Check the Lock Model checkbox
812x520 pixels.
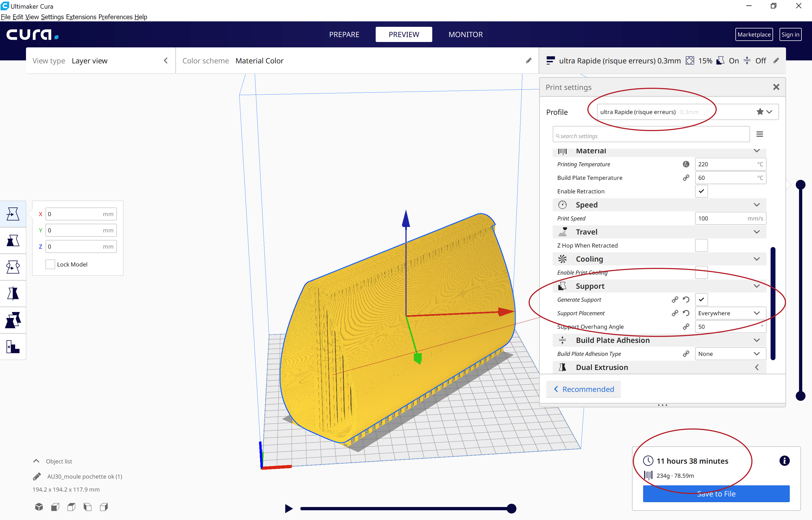click(50, 264)
